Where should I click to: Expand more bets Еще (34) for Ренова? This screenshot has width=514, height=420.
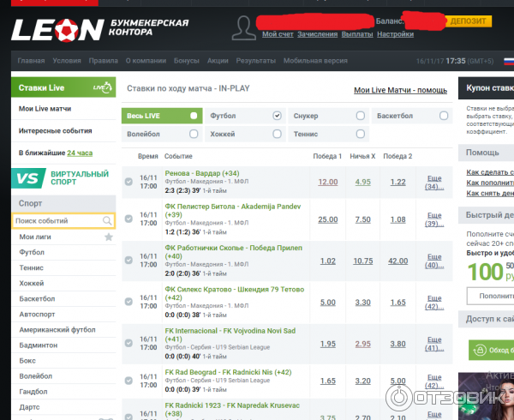434,182
